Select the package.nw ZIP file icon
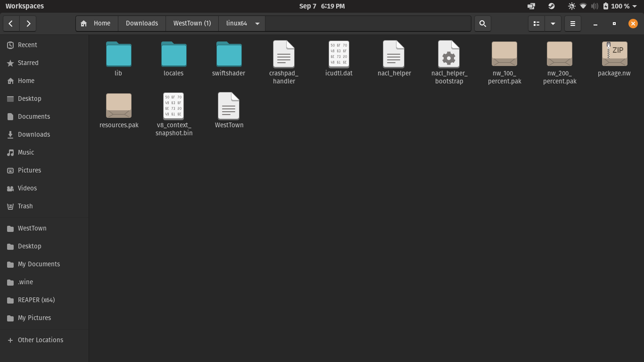This screenshot has width=644, height=362. pos(614,54)
